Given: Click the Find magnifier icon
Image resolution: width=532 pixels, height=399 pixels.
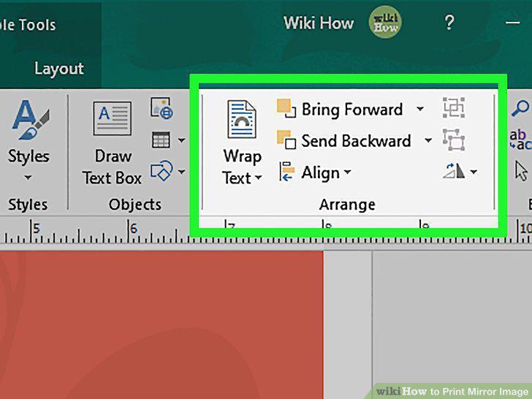Looking at the screenshot, I should (520, 109).
